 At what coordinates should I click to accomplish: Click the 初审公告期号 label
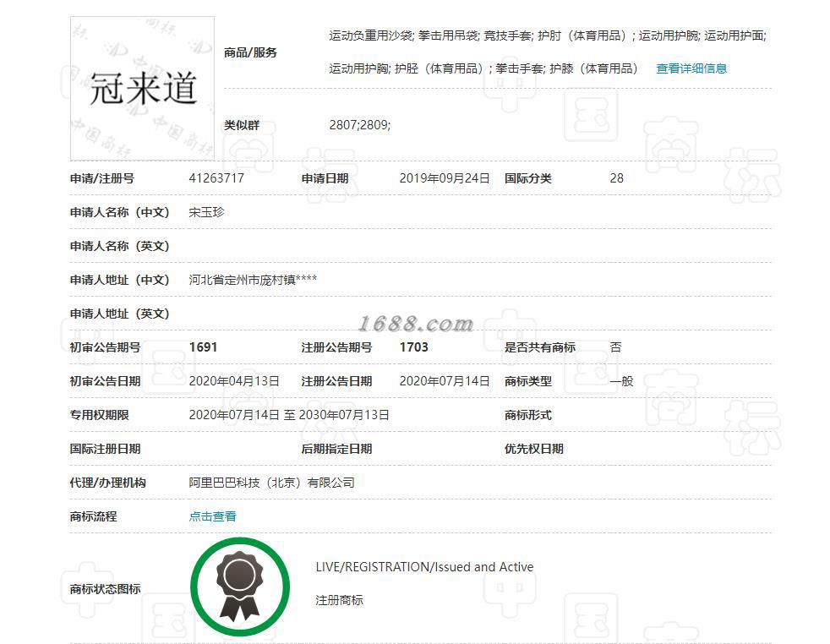click(x=106, y=347)
